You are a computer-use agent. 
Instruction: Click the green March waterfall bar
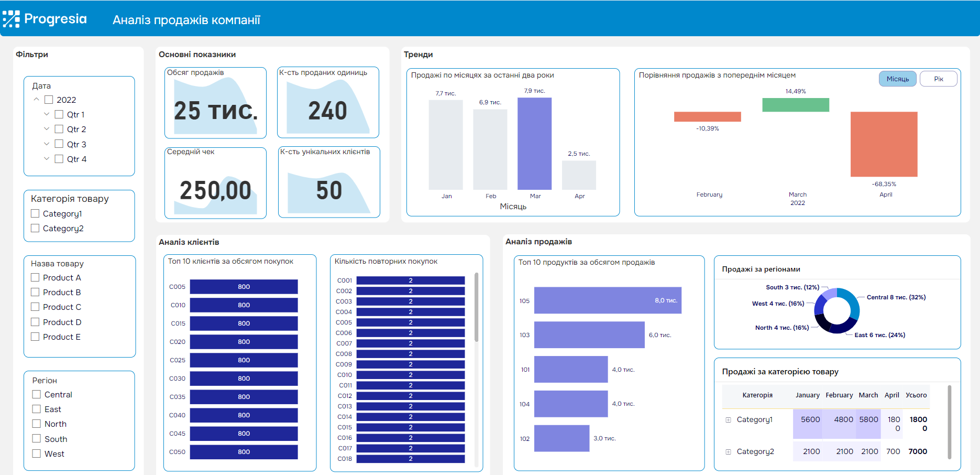(x=796, y=105)
